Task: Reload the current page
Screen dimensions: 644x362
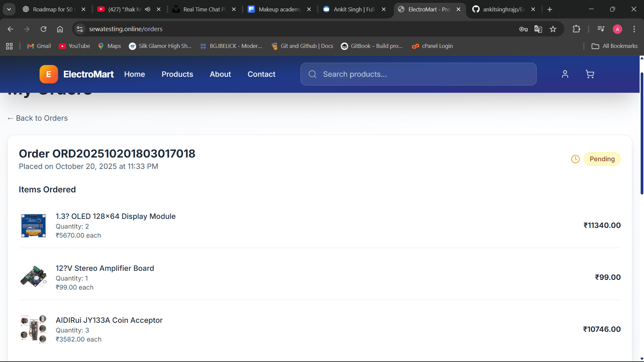Action: (x=44, y=29)
